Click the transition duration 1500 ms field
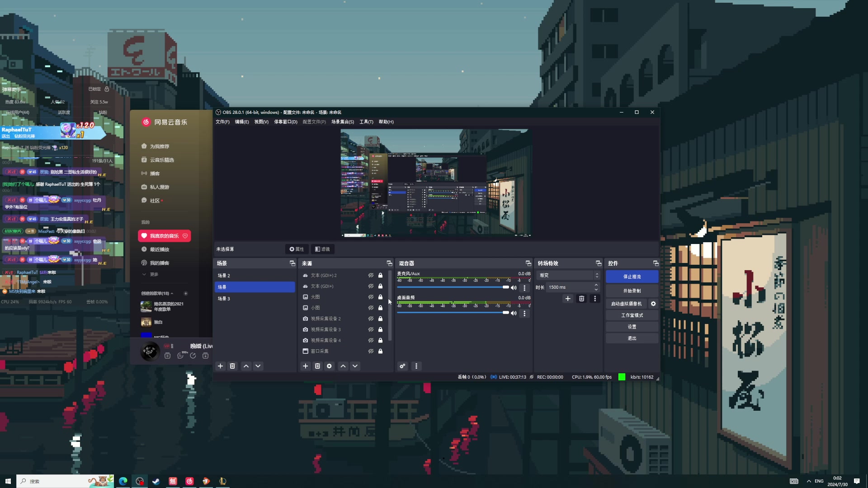This screenshot has height=488, width=868. point(569,287)
